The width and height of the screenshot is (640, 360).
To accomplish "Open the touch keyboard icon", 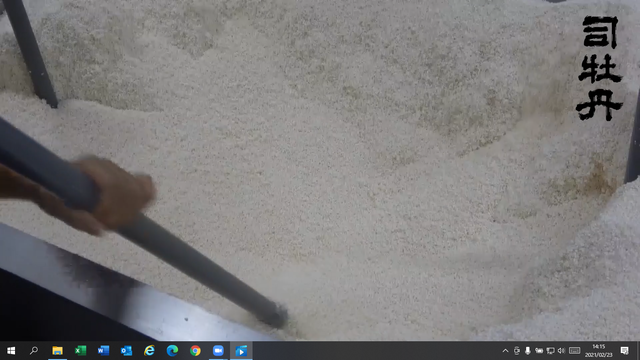I will tap(575, 351).
